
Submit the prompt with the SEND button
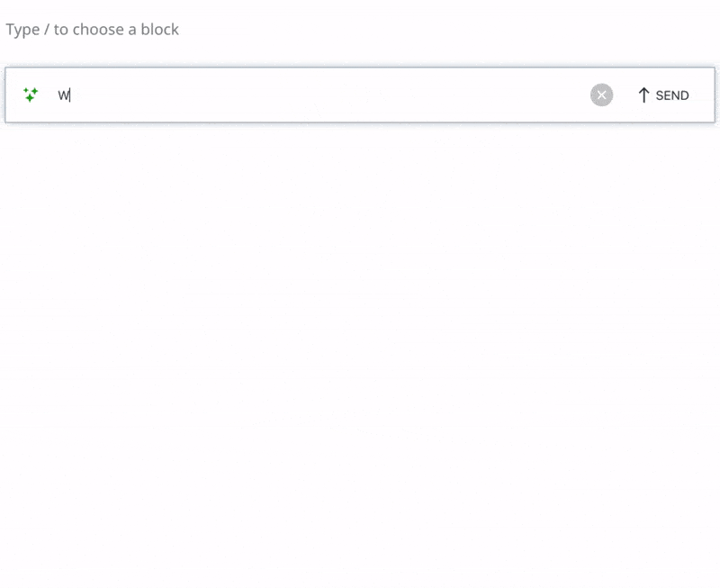click(x=663, y=95)
